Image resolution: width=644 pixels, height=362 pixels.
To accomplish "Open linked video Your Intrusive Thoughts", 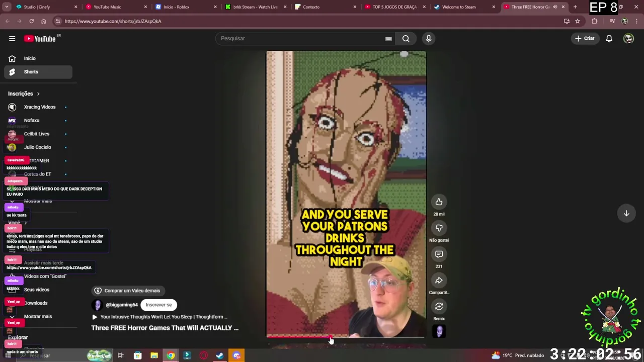I will coord(159,317).
